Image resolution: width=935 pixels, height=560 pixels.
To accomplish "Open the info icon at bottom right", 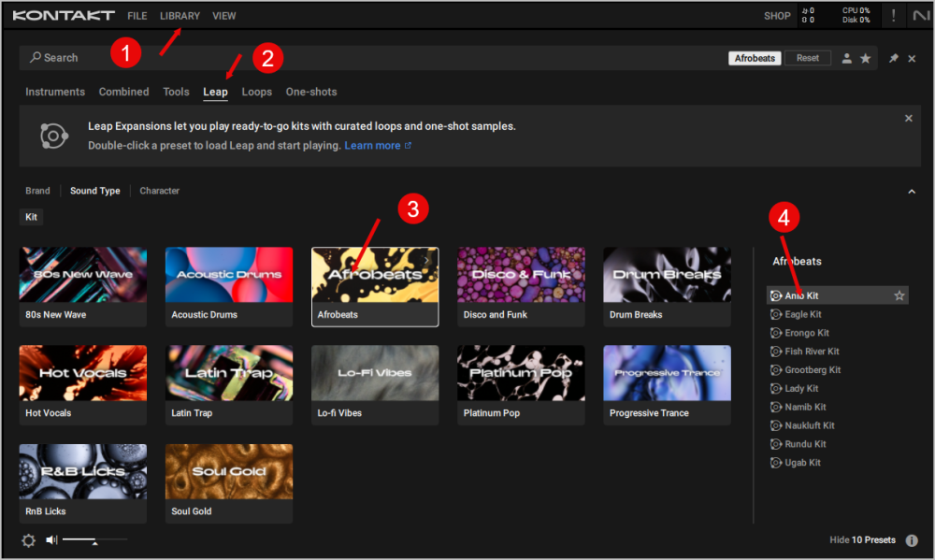I will (912, 540).
